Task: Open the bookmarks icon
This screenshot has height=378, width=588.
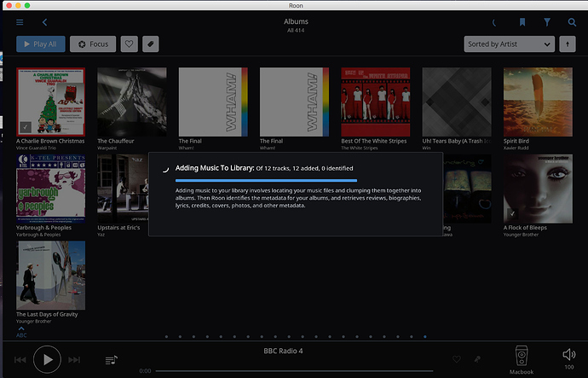Action: tap(522, 22)
